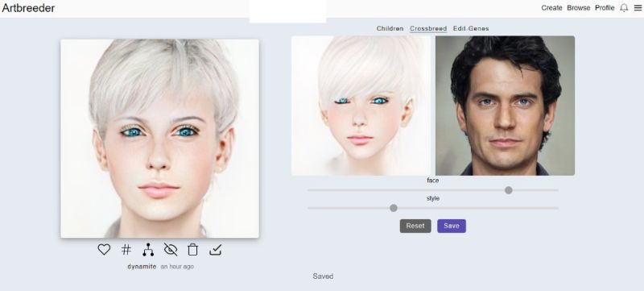The height and width of the screenshot is (291, 644).
Task: Open the hamburger menu at top right
Action: (638, 8)
